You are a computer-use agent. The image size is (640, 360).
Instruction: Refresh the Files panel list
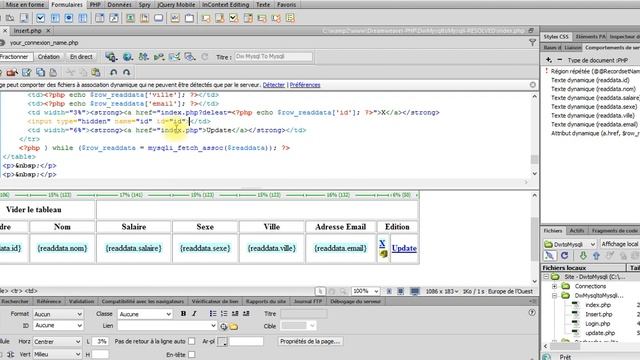564,256
